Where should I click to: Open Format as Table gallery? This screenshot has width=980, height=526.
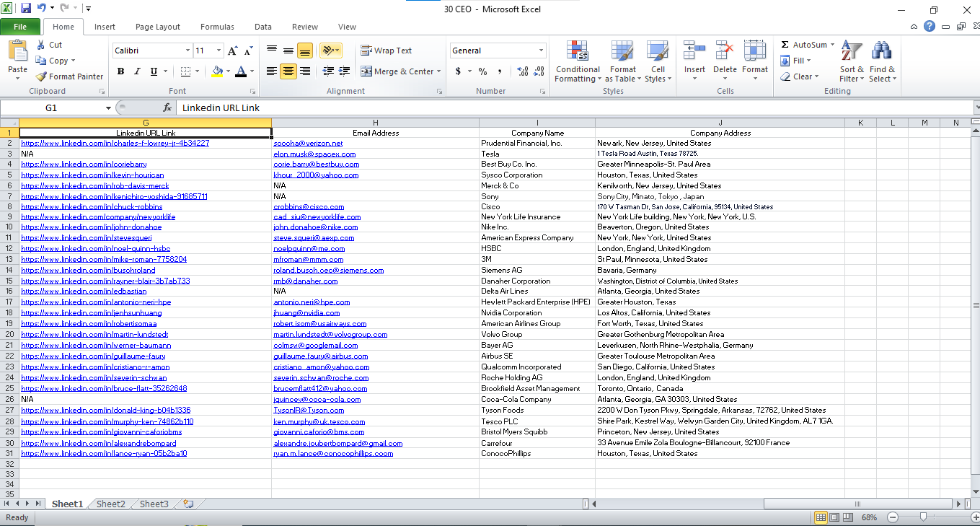click(x=623, y=62)
